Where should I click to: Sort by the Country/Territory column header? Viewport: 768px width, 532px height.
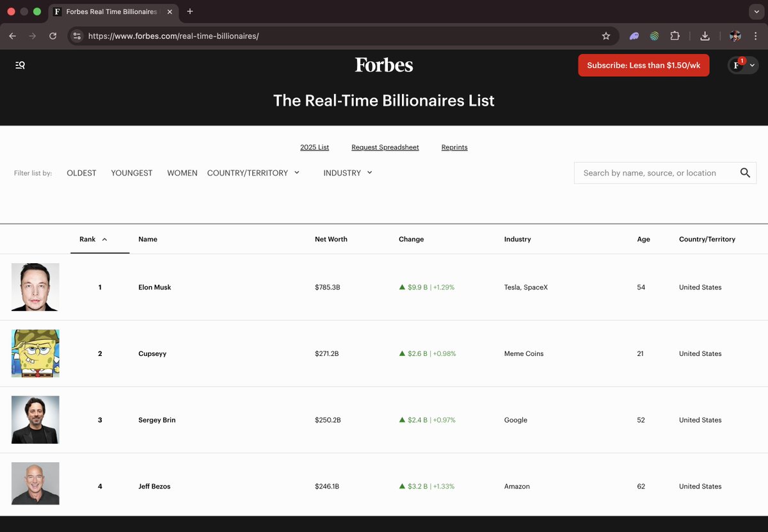707,239
